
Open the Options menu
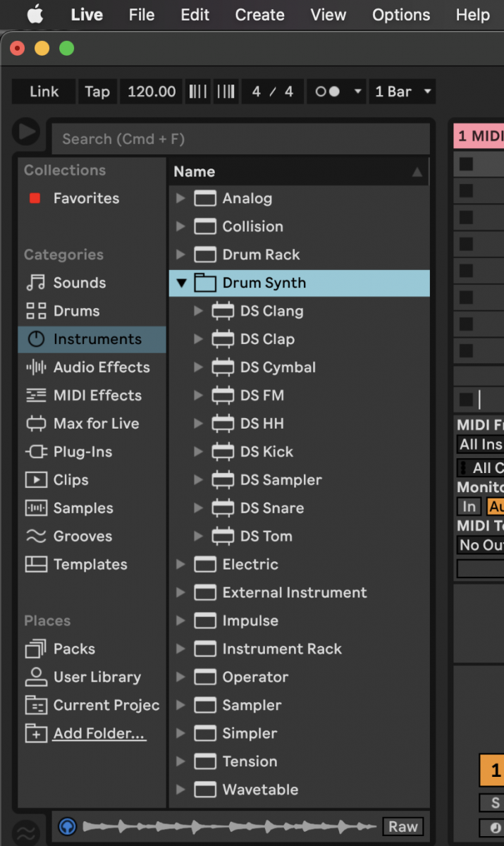click(x=401, y=15)
